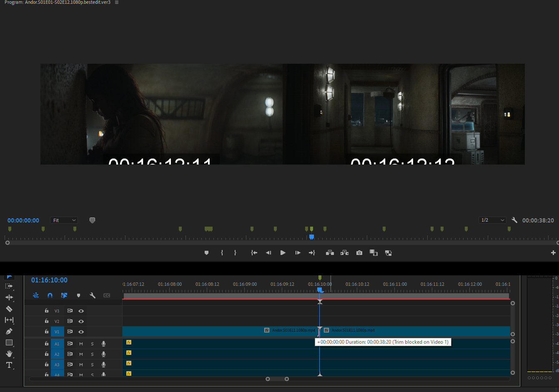Select the outgoing clip left of the edit

[221, 332]
